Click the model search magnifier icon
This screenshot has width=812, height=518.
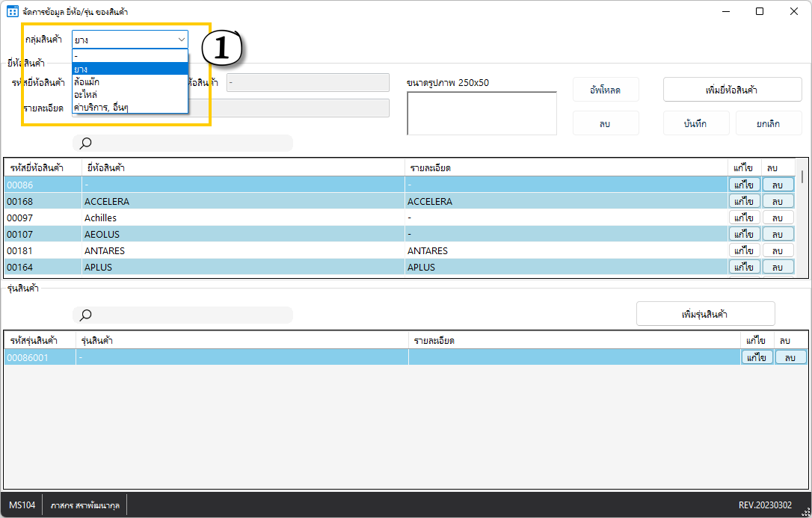[x=86, y=315]
